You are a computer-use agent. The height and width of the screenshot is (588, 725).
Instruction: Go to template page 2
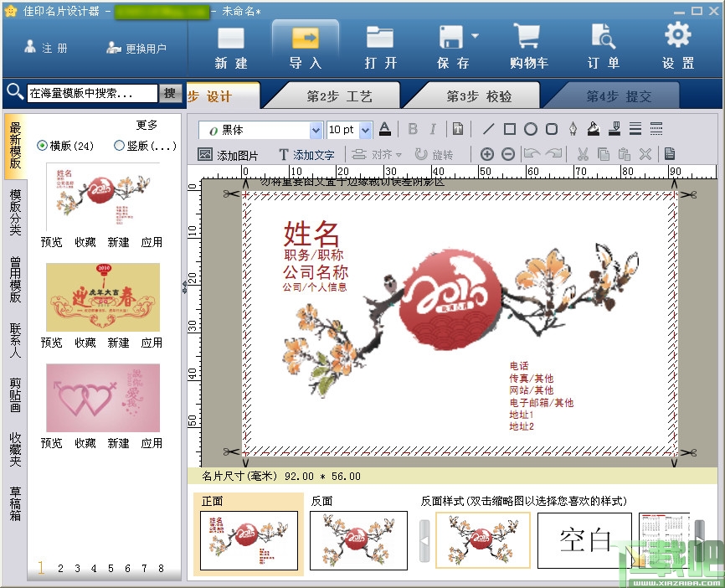tap(60, 568)
